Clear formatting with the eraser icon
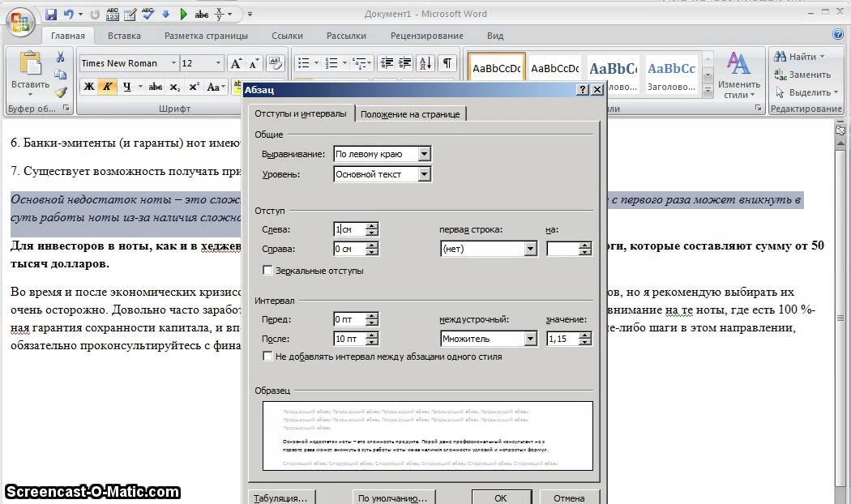Image resolution: width=851 pixels, height=504 pixels. (276, 63)
